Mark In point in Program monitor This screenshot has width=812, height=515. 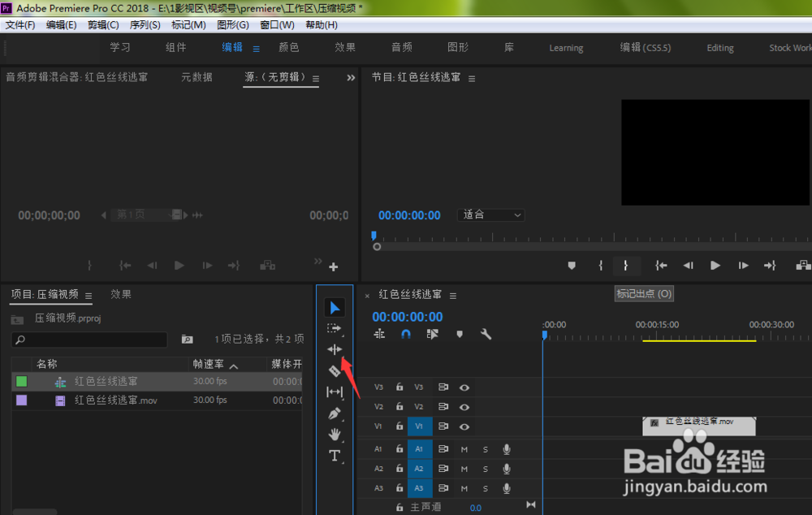pyautogui.click(x=601, y=266)
